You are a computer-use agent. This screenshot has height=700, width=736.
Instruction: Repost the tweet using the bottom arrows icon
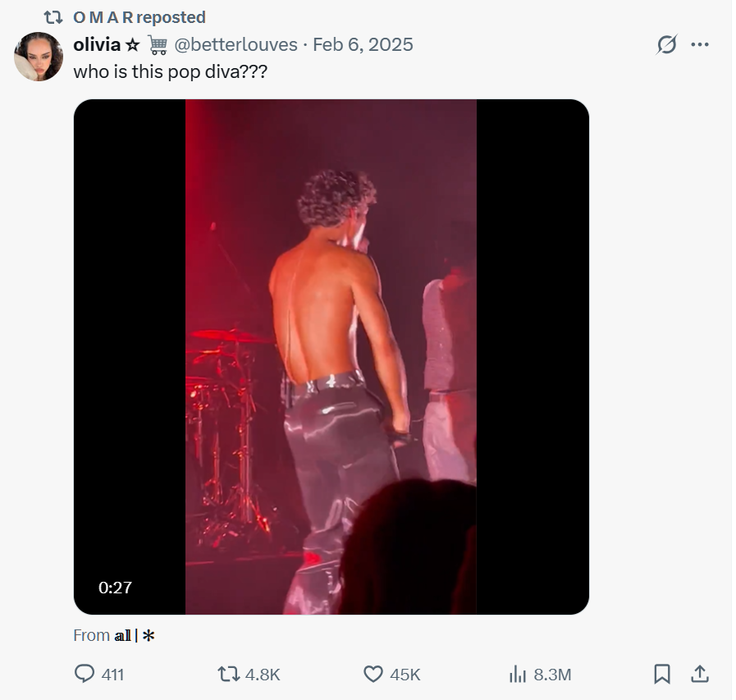click(x=228, y=674)
